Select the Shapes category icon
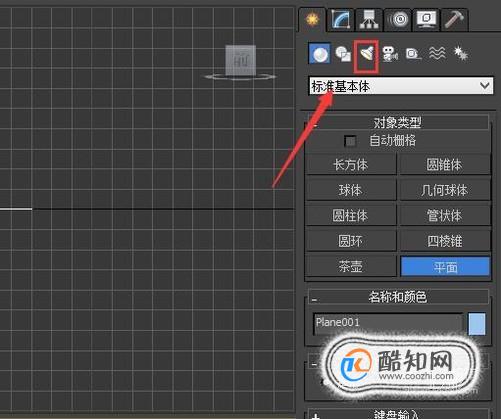 coord(343,54)
